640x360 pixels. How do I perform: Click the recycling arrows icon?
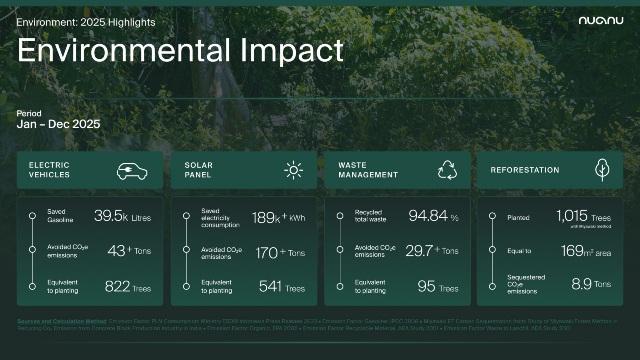tap(447, 170)
